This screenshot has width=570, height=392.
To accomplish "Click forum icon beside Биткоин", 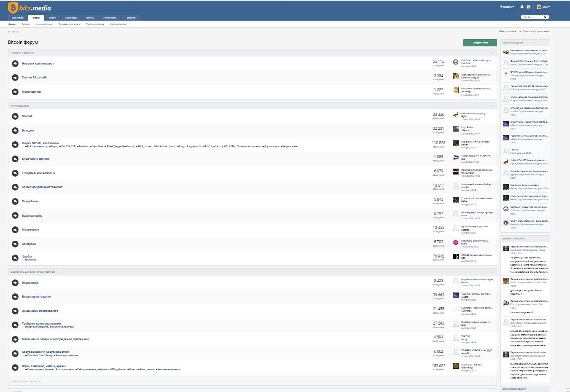I will 15,131.
